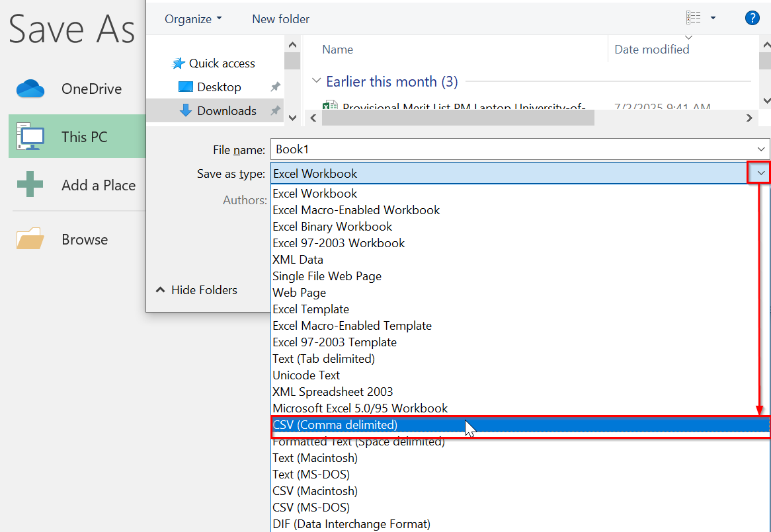Click the New folder button

pyautogui.click(x=281, y=19)
